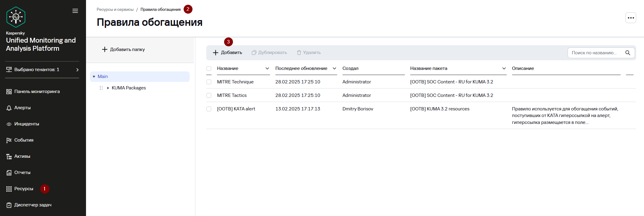
Task: Toggle the select-all rules checkbox in header
Action: [209, 69]
